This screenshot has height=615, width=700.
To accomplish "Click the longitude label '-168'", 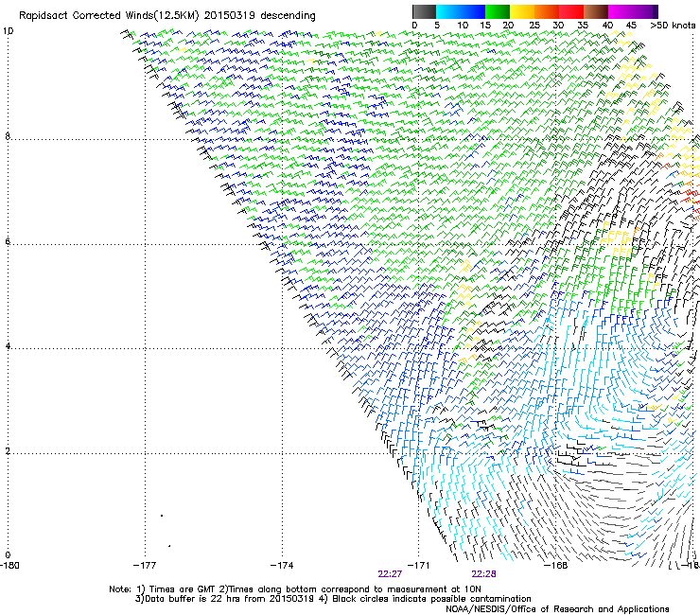I will point(556,566).
